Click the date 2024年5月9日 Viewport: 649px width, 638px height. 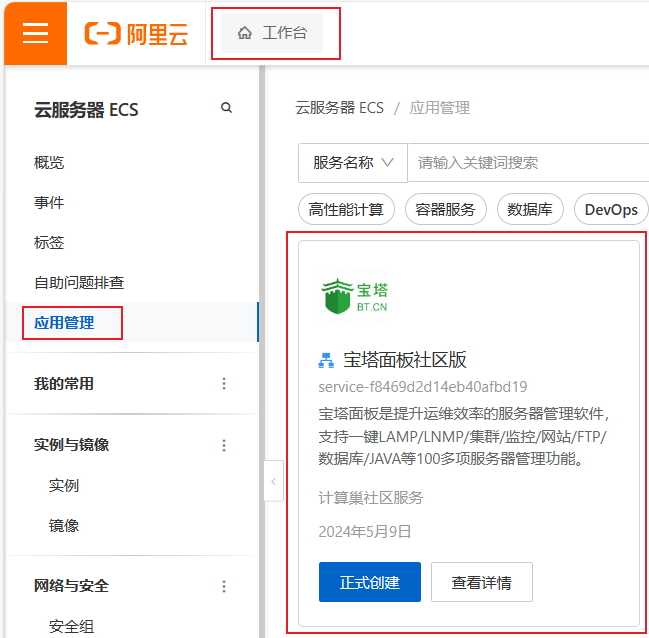click(365, 532)
